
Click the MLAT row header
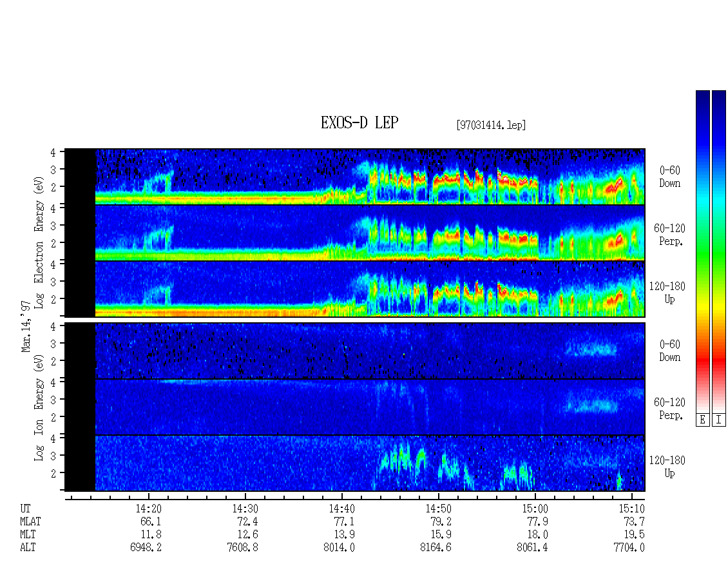click(30, 521)
